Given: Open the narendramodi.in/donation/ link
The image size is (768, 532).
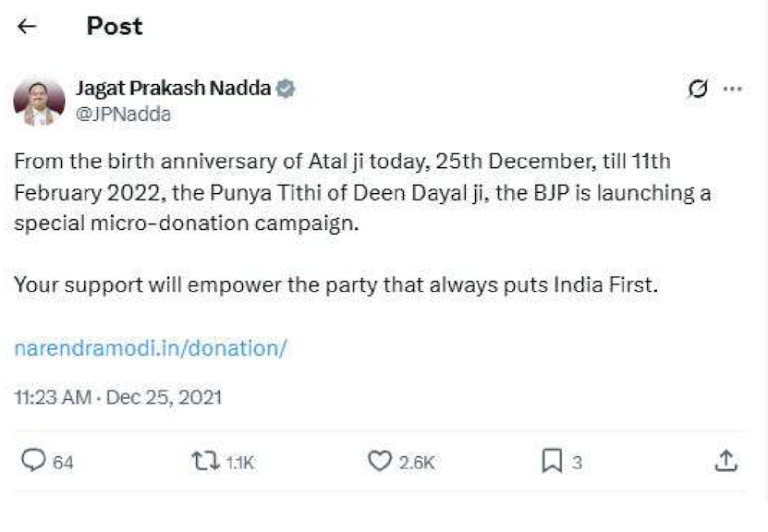Looking at the screenshot, I should coord(151,348).
